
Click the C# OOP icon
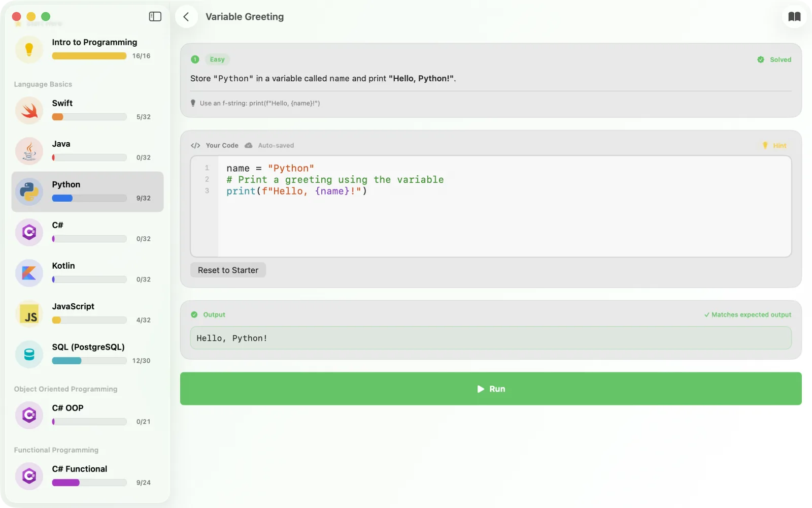29,415
